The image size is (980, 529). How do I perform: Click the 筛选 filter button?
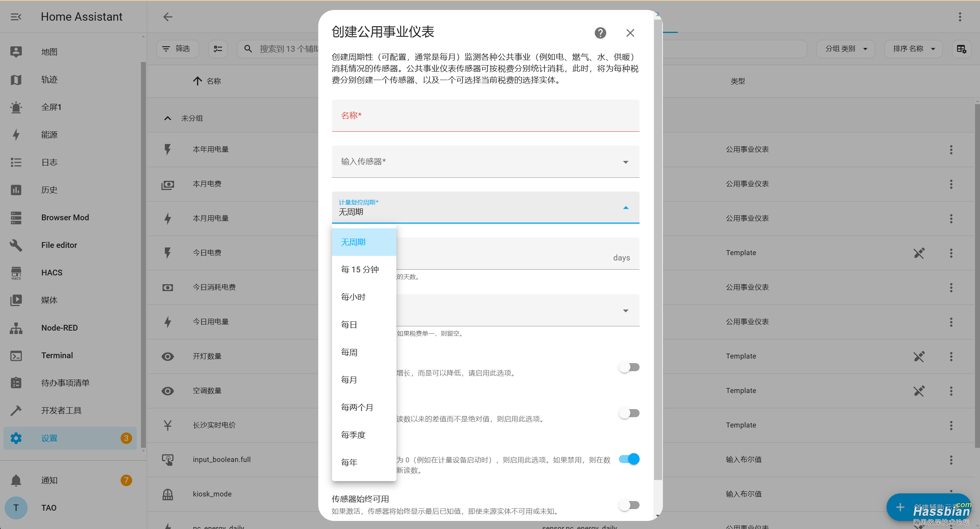tap(177, 49)
